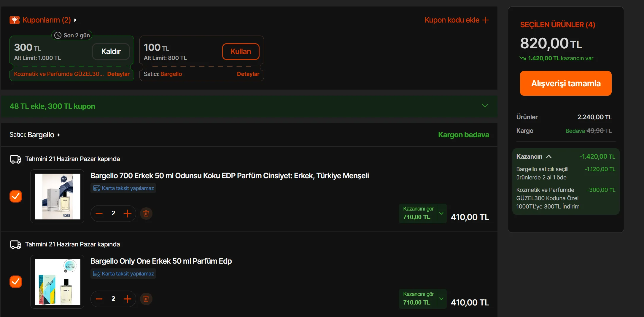
Task: Decrease Bargello 700 quantity with minus icon
Action: pyautogui.click(x=99, y=213)
